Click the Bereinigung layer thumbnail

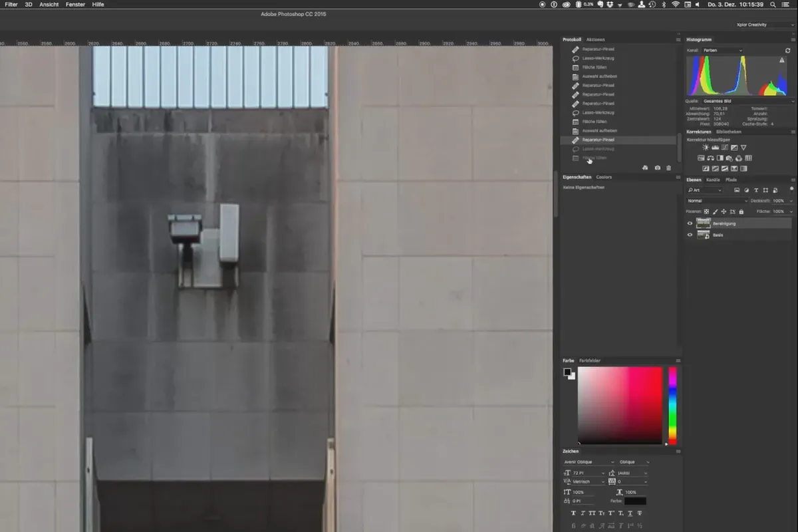pos(704,223)
